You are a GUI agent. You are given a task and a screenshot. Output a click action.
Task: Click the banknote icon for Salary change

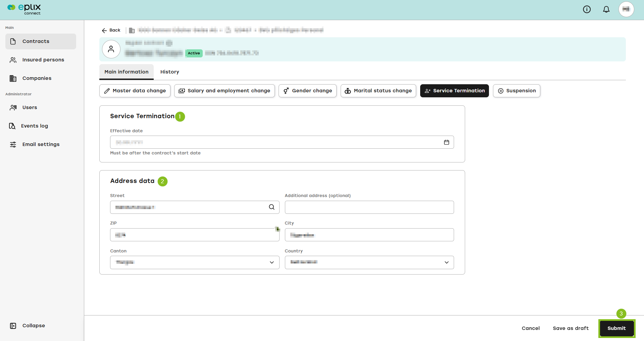coord(182,91)
